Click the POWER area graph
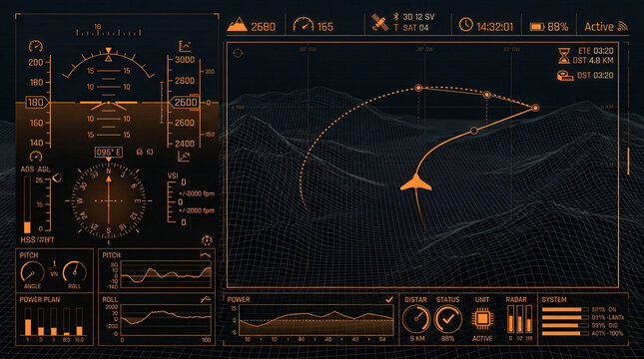The width and height of the screenshot is (644, 359). 317,320
